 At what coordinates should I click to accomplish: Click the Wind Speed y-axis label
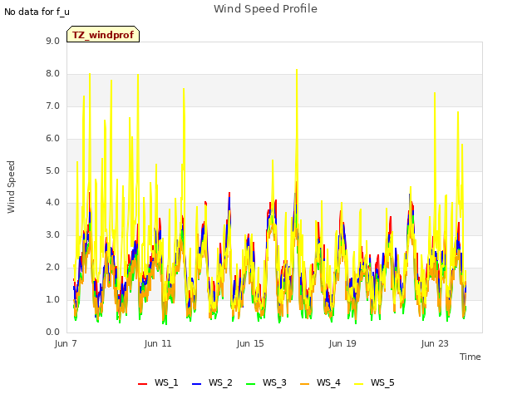pyautogui.click(x=11, y=187)
